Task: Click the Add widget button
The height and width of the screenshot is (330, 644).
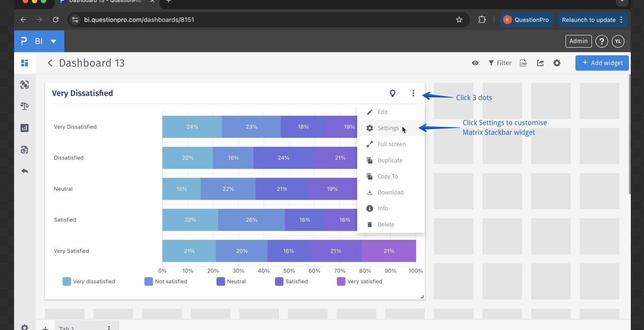Action: click(x=602, y=63)
